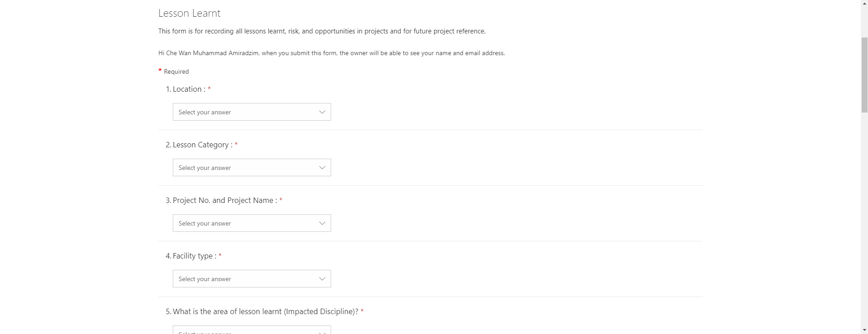Open the Lesson Category dropdown

[251, 167]
